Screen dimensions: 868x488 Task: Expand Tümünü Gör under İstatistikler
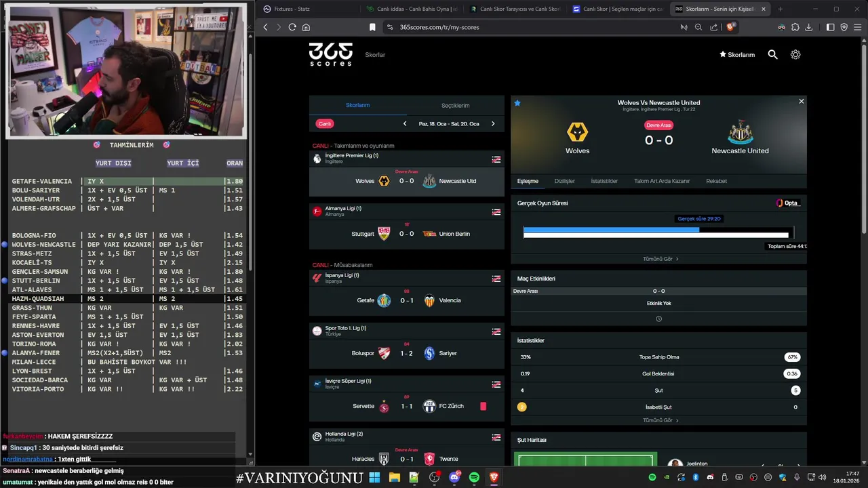coord(660,420)
